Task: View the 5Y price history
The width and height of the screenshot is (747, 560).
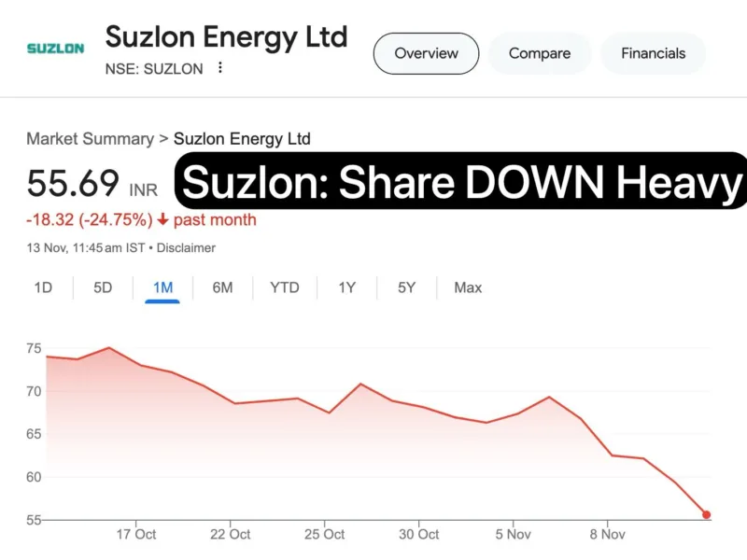Action: [x=405, y=287]
